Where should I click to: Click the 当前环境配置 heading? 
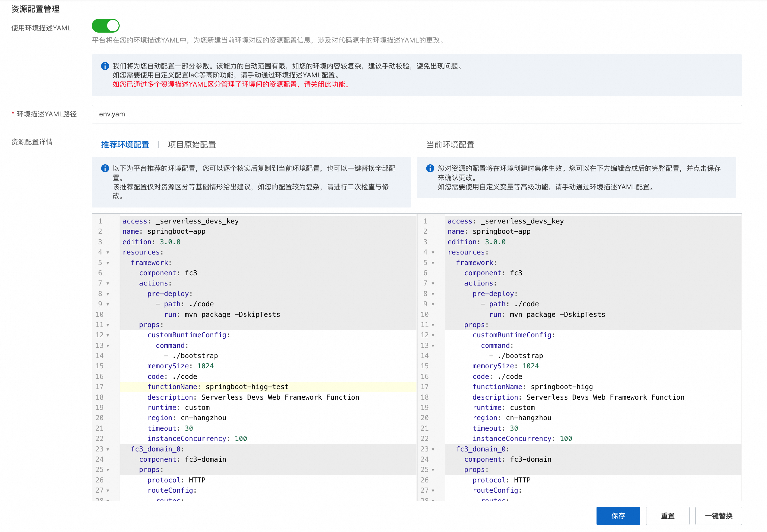pos(450,145)
